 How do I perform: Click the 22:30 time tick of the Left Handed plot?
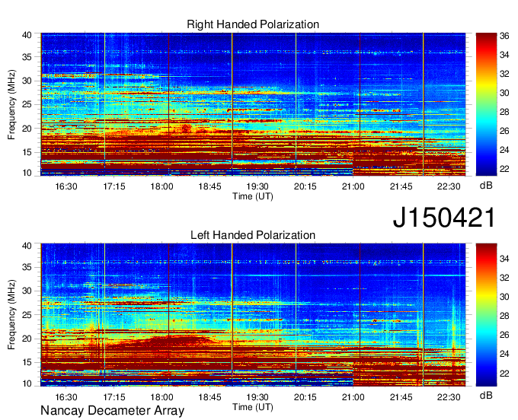pyautogui.click(x=449, y=397)
